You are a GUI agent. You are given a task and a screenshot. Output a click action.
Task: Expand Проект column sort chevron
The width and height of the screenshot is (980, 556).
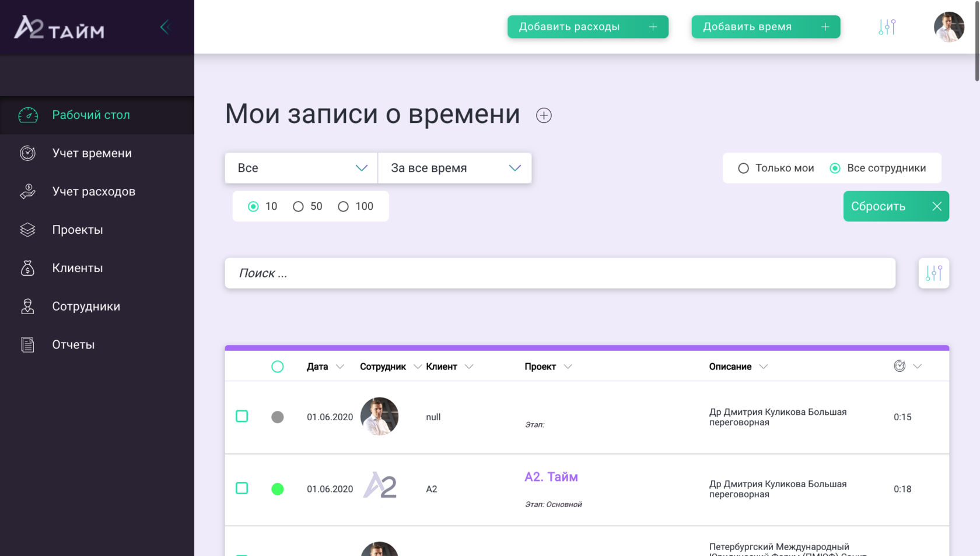568,367
